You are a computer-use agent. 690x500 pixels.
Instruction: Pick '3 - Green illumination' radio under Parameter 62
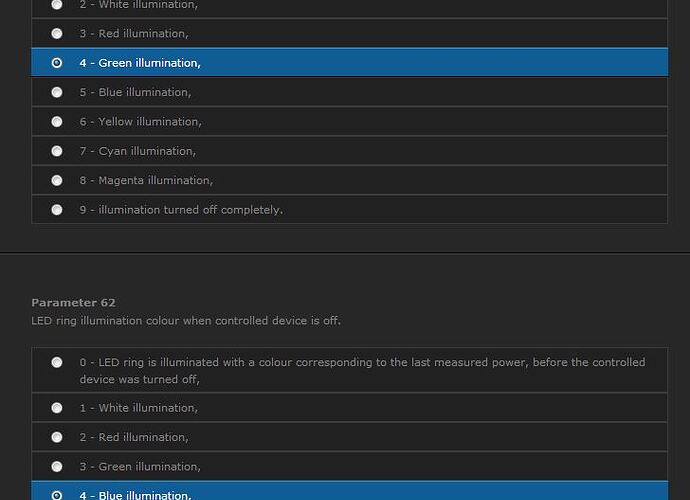(x=57, y=467)
